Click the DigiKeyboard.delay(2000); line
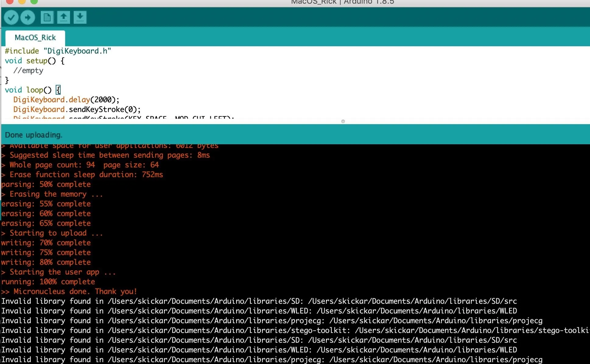The width and height of the screenshot is (590, 364). [66, 100]
